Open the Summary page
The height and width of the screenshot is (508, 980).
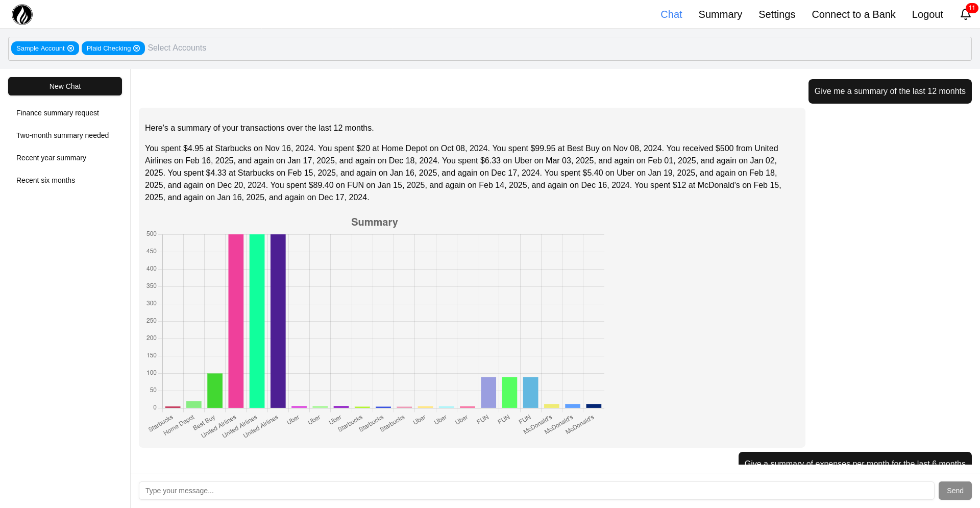[720, 14]
